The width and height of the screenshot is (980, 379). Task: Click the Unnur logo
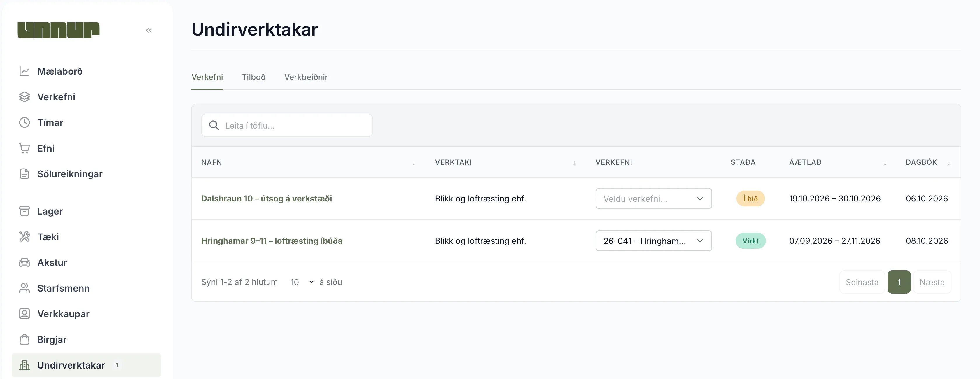point(59,30)
